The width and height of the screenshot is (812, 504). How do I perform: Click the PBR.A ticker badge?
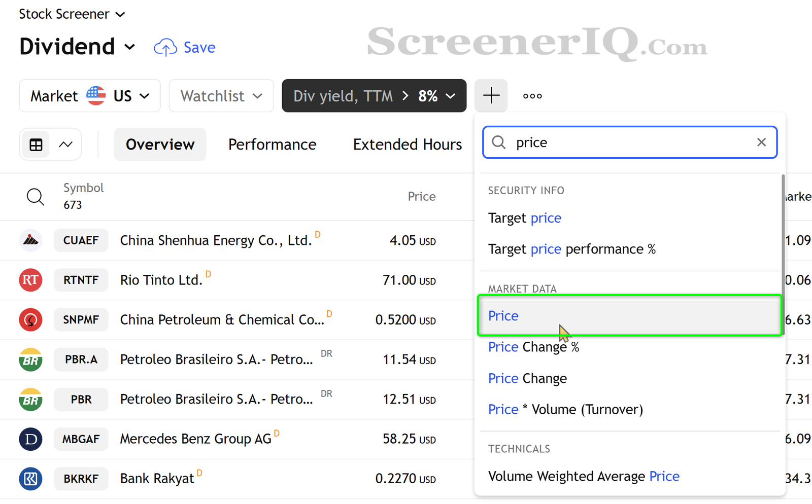[81, 359]
